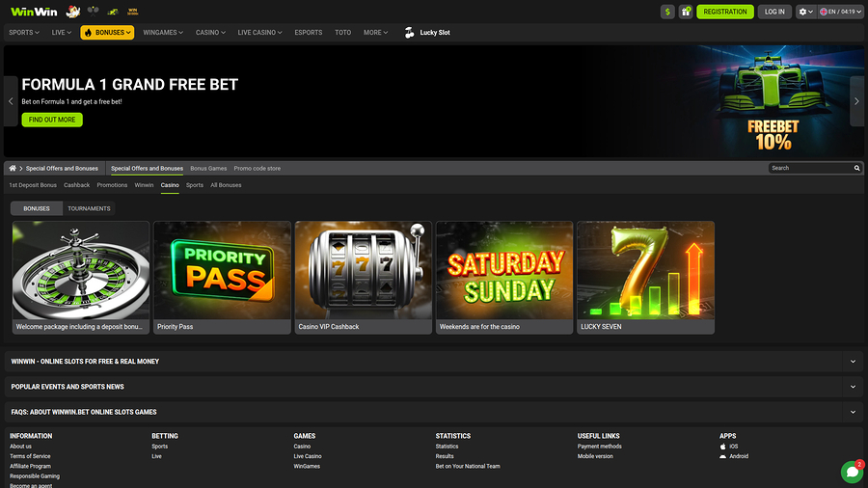
Task: Switch to the Promo code store tab
Action: pos(257,168)
